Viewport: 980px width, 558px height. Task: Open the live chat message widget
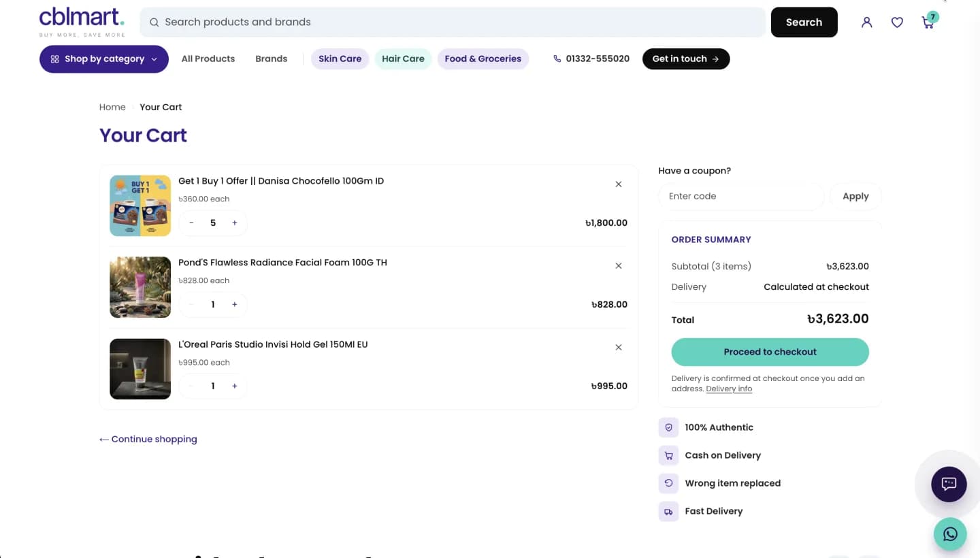point(949,485)
